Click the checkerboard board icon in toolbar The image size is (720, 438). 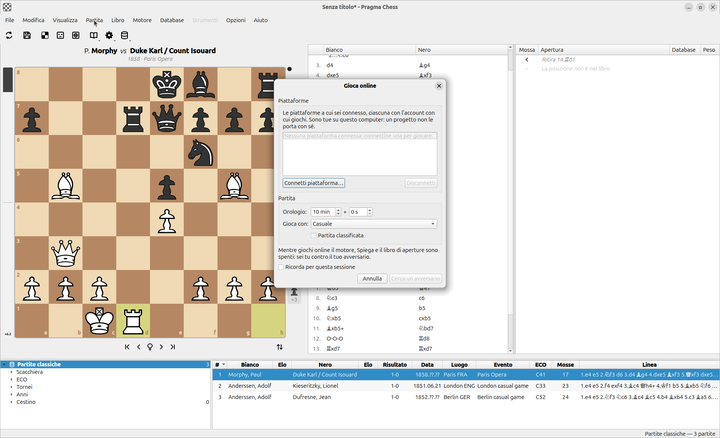pos(45,35)
